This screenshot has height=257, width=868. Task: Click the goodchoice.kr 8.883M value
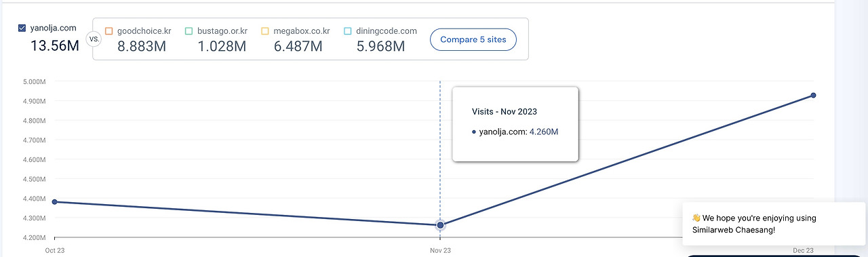[142, 46]
